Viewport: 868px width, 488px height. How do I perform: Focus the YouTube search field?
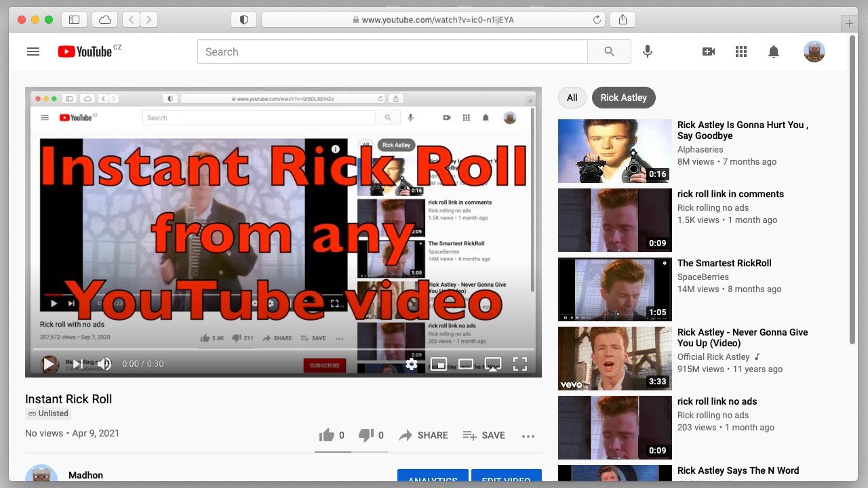pyautogui.click(x=392, y=52)
